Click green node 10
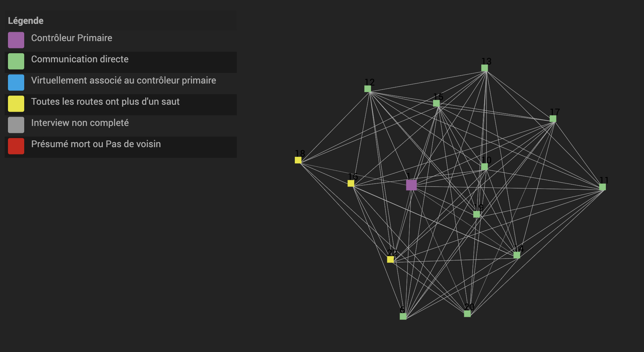Screen dimensions: 644x352 point(484,167)
